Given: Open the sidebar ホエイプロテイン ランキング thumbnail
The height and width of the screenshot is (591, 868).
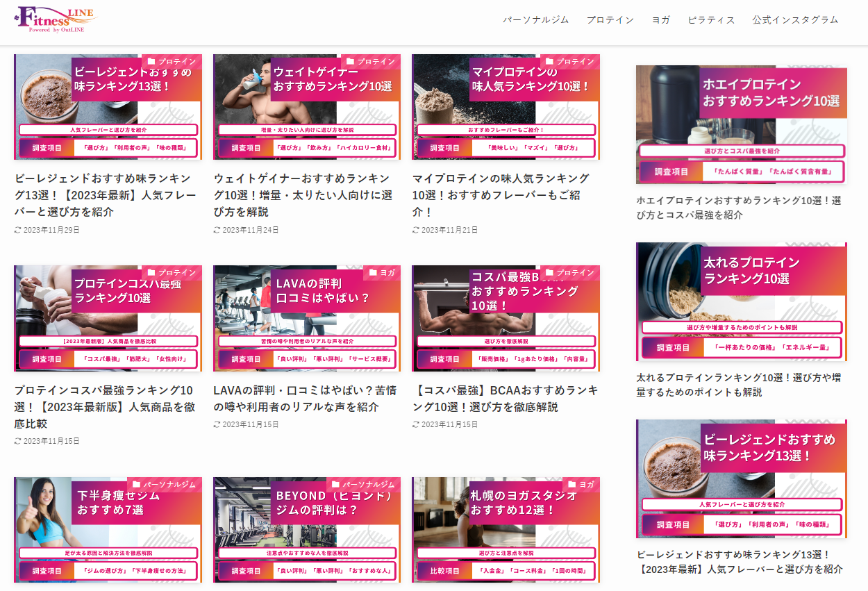Looking at the screenshot, I should pos(742,125).
